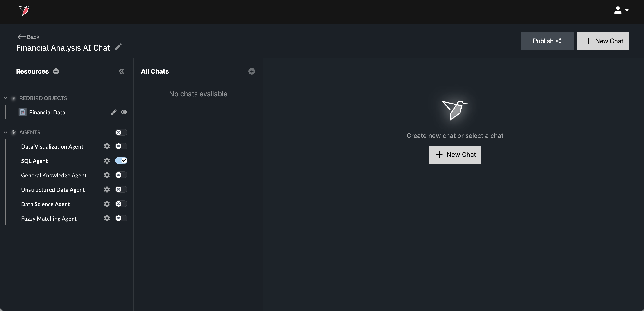Open Data Visualization Agent settings gear
This screenshot has width=644, height=311.
[107, 146]
